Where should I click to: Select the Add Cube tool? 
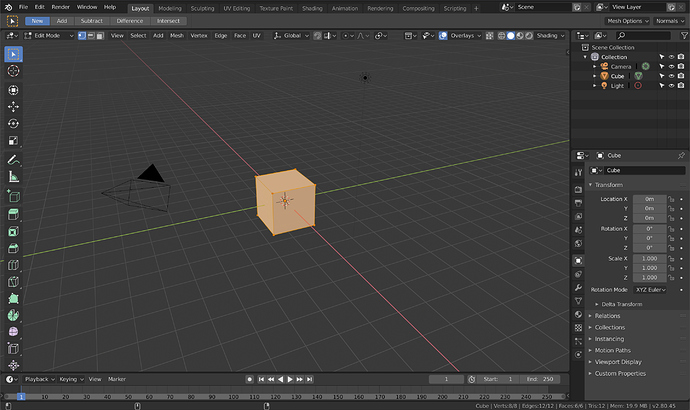coord(13,196)
